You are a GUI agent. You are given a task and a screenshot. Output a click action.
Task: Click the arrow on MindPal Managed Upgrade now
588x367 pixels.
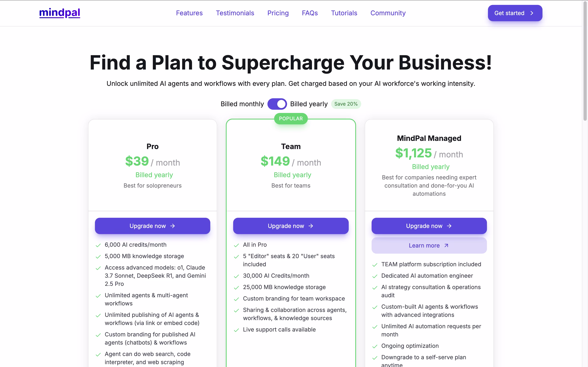tap(449, 226)
